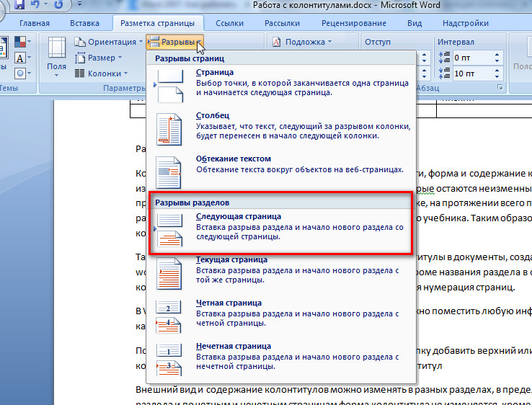Viewport: 532px width, 405px height.
Task: Open the Ссылки tab
Action: click(x=230, y=23)
